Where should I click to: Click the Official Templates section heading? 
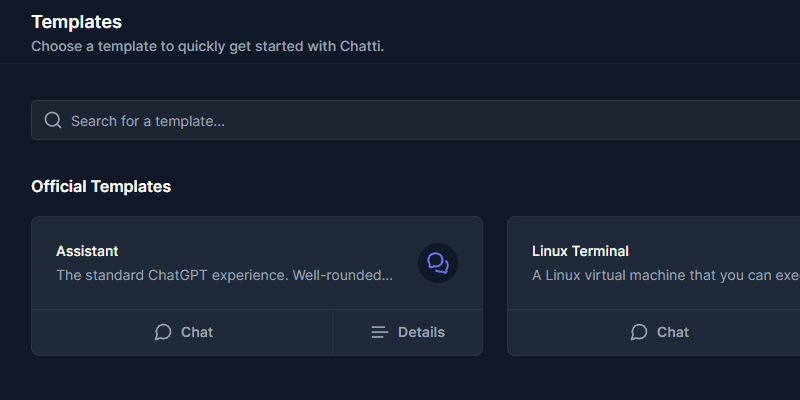(x=101, y=186)
